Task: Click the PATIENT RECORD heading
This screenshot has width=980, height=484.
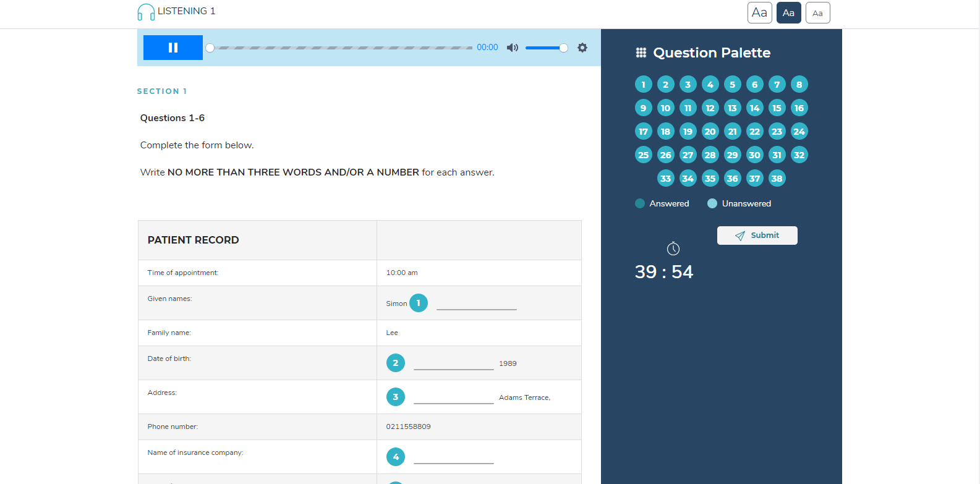Action: (193, 240)
